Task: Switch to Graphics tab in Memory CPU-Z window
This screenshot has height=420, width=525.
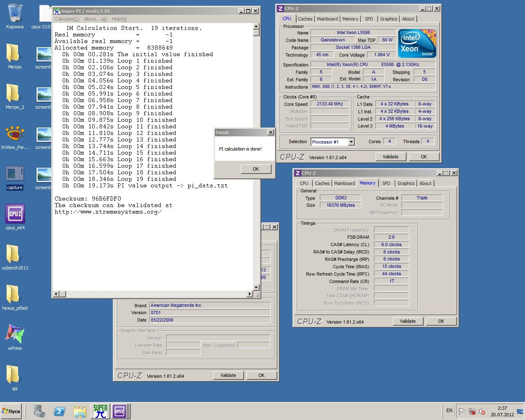Action: [406, 183]
